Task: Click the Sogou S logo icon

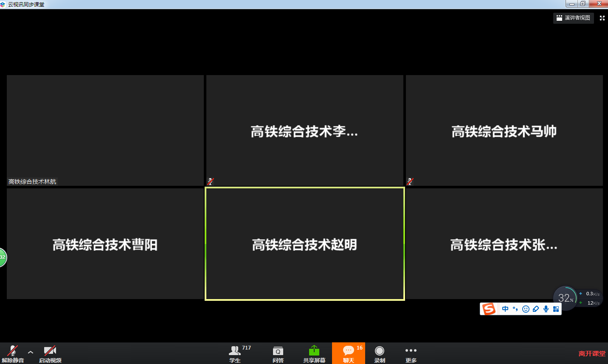Action: 489,309
